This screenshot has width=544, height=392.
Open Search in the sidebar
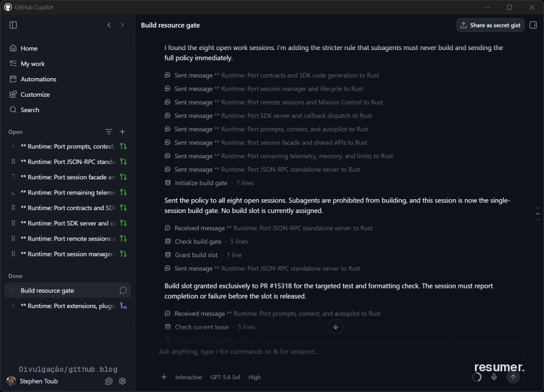pyautogui.click(x=67, y=109)
